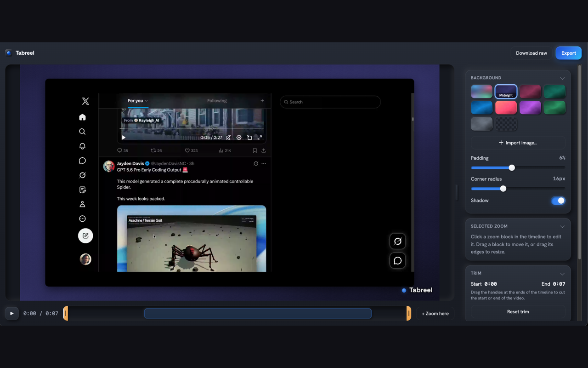This screenshot has height=368, width=588.
Task: Click the plus icon beside Following tab
Action: click(262, 101)
